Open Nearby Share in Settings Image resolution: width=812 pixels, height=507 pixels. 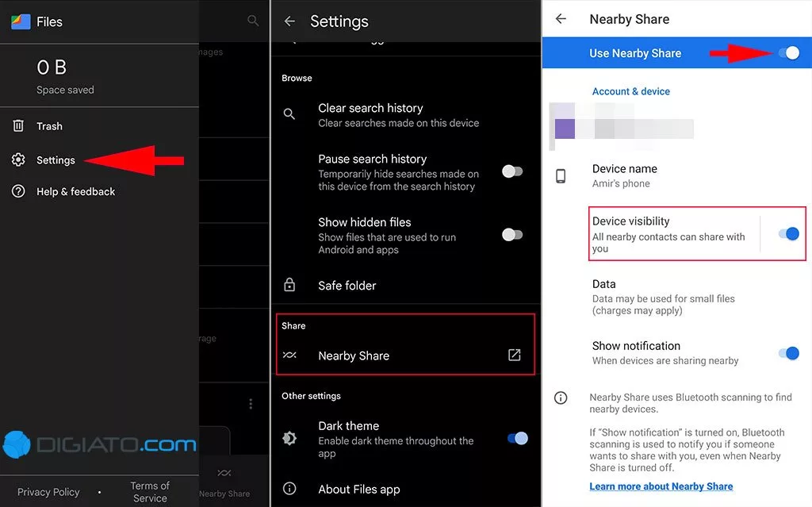click(x=405, y=355)
